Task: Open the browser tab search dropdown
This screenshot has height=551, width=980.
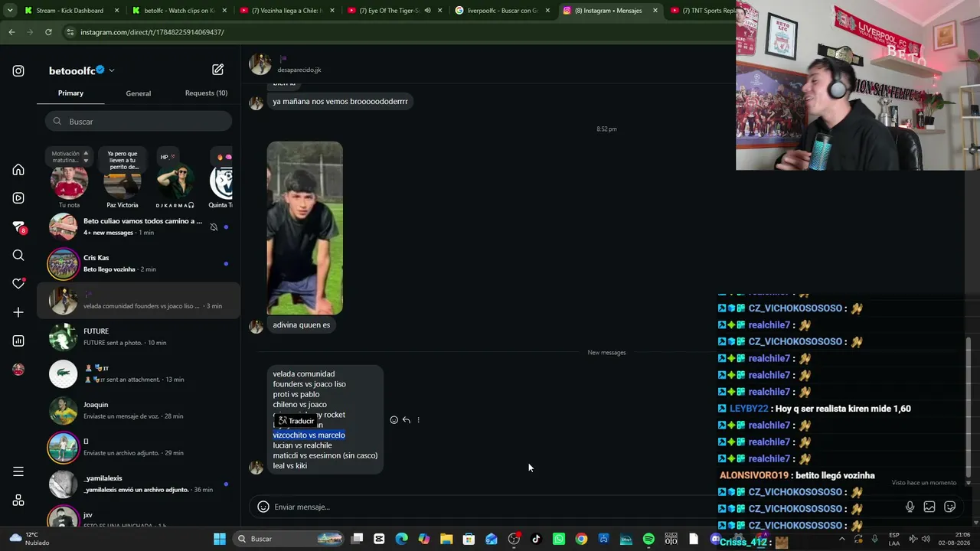Action: pos(8,11)
